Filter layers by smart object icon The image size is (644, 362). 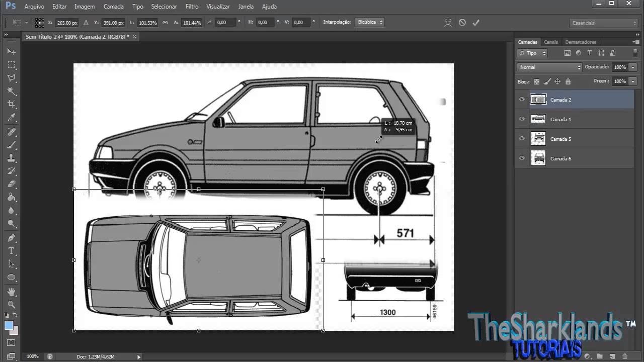(612, 53)
